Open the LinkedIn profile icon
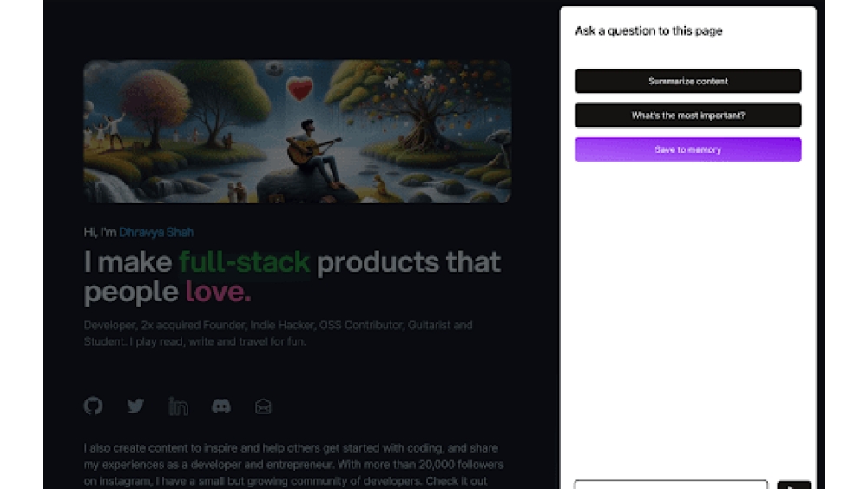Screen dimensions: 868x489 [x=179, y=406]
